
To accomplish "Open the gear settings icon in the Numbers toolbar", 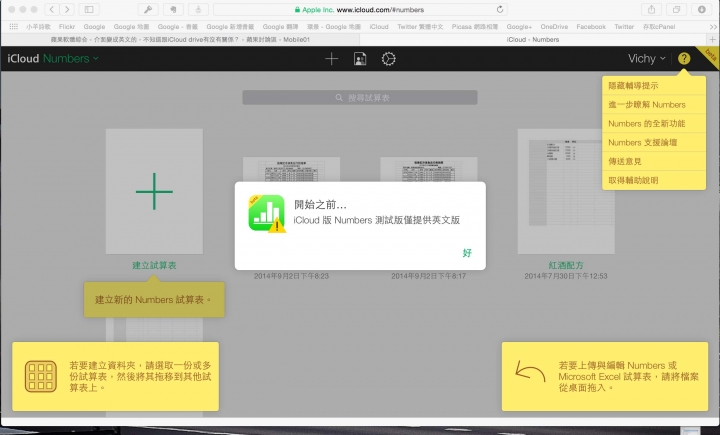I will (x=388, y=59).
